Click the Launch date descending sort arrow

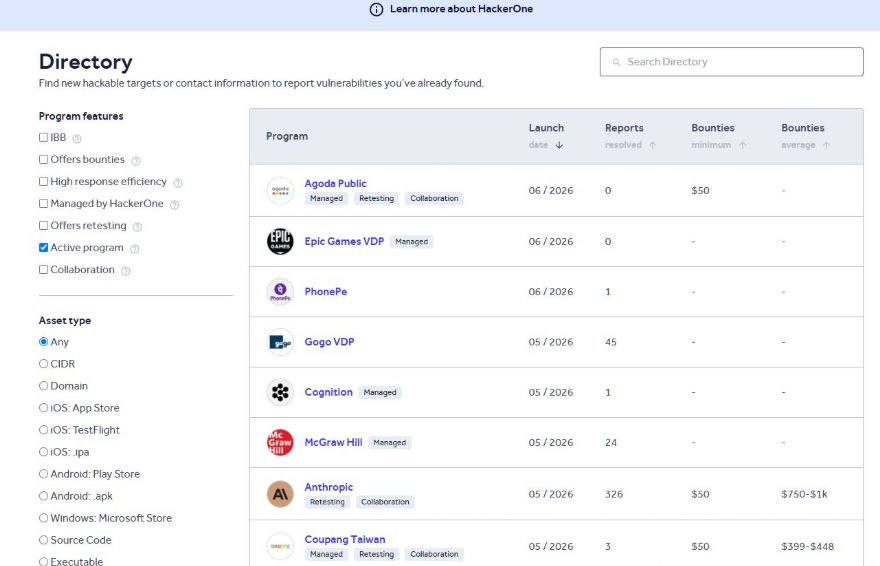[x=559, y=145]
